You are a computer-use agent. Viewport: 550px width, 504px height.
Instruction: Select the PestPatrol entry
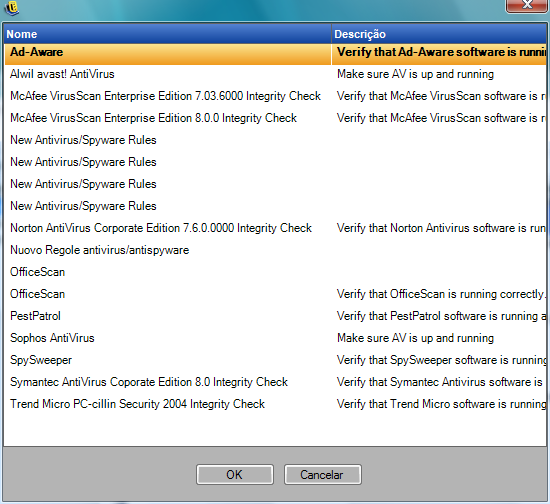point(35,316)
